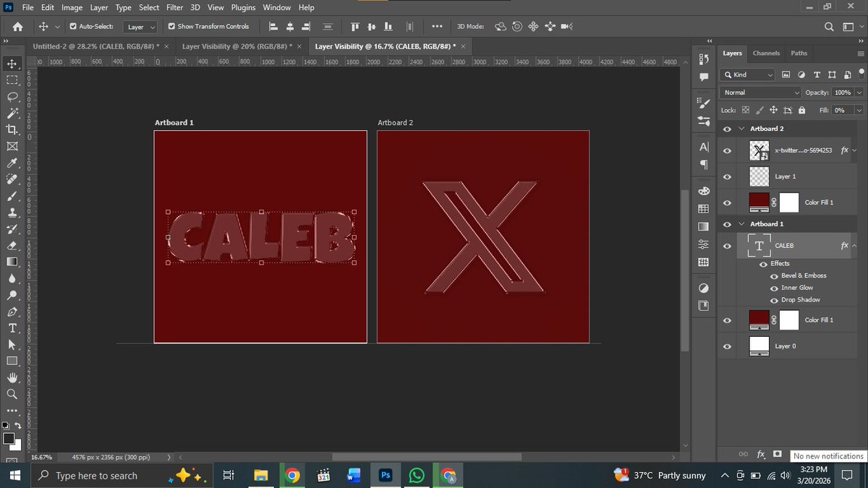Click the align left edges icon
Viewport: 868px width, 488px height.
coord(273,27)
